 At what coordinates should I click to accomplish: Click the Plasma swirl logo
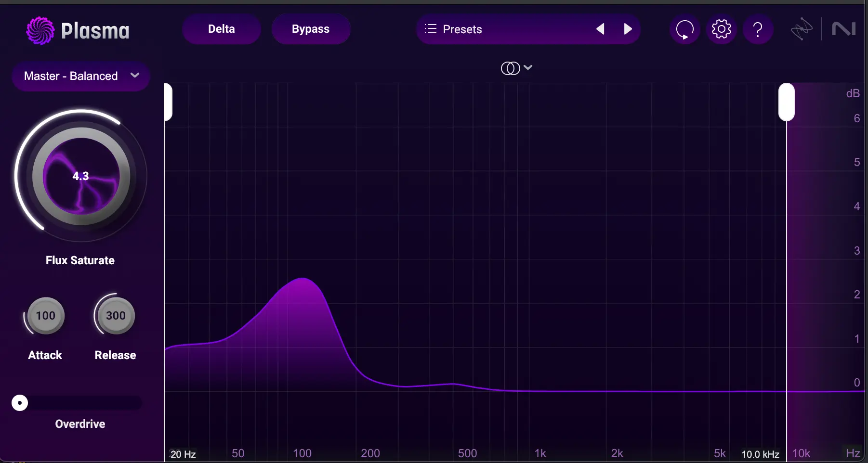[40, 30]
